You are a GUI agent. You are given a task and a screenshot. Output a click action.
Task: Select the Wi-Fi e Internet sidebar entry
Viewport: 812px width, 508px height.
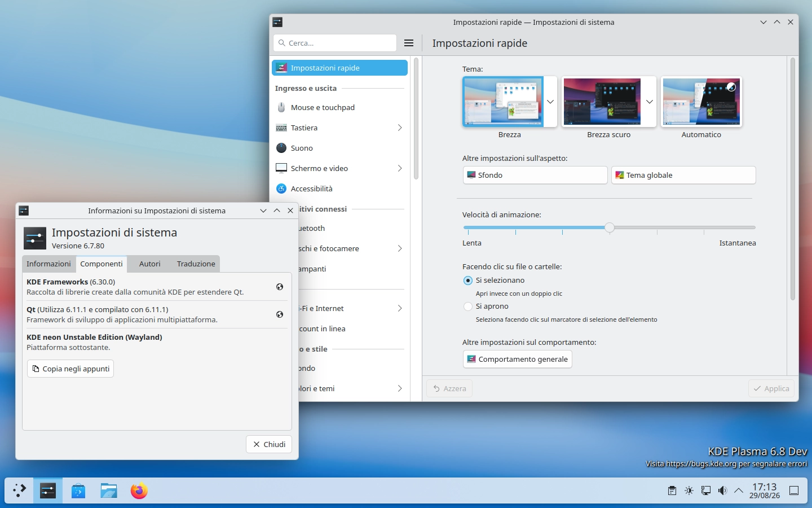352,308
